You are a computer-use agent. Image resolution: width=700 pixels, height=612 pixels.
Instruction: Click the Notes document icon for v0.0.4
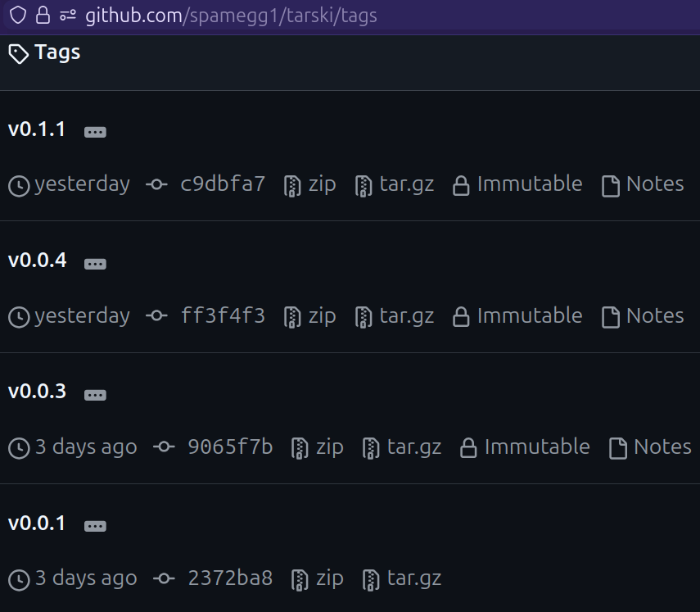[x=611, y=316]
